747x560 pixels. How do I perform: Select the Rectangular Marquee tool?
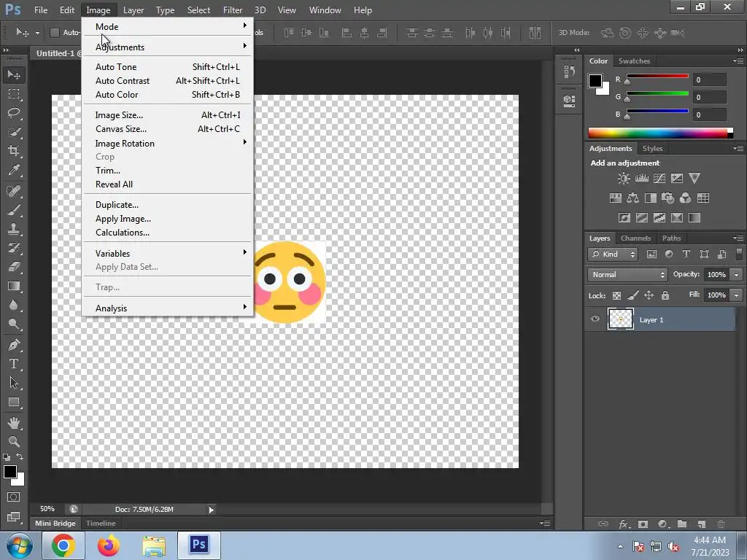[14, 94]
